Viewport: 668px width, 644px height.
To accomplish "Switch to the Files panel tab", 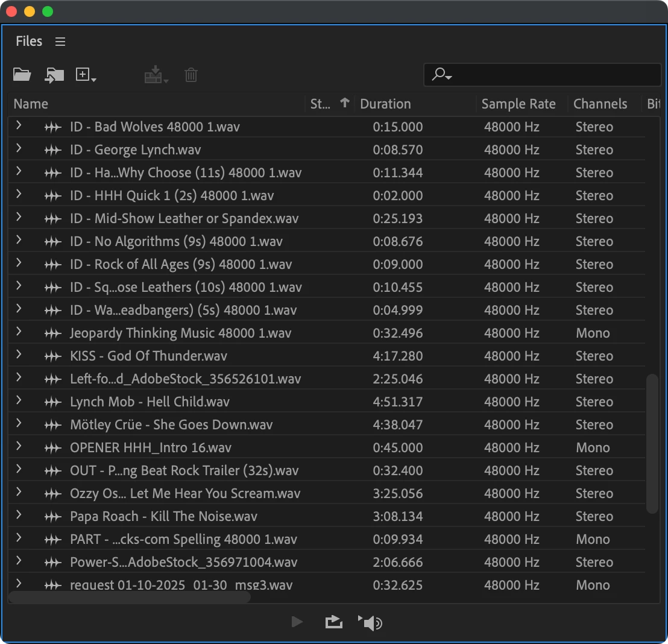I will tap(29, 41).
